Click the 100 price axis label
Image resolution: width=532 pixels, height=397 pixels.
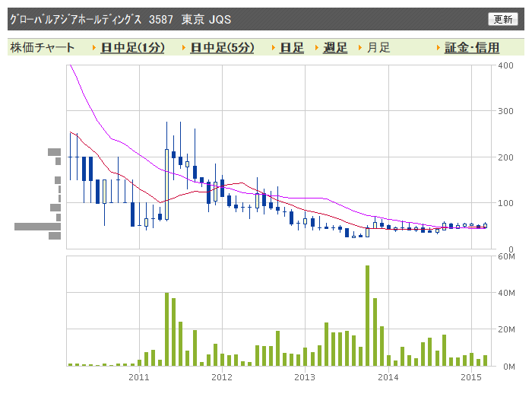pyautogui.click(x=505, y=203)
